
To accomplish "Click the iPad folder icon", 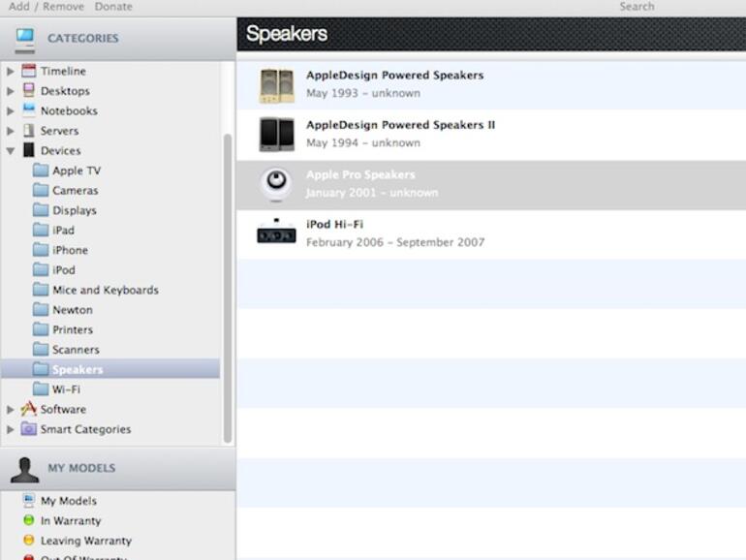I will coord(41,230).
